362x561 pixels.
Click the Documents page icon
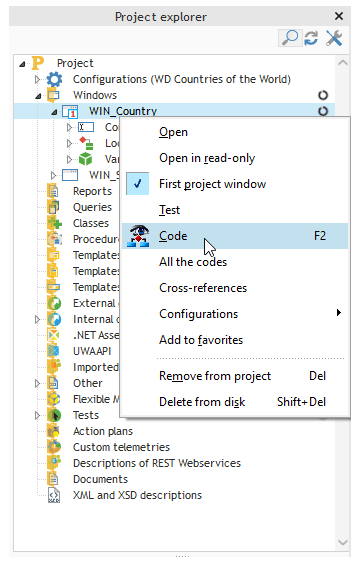pyautogui.click(x=53, y=479)
